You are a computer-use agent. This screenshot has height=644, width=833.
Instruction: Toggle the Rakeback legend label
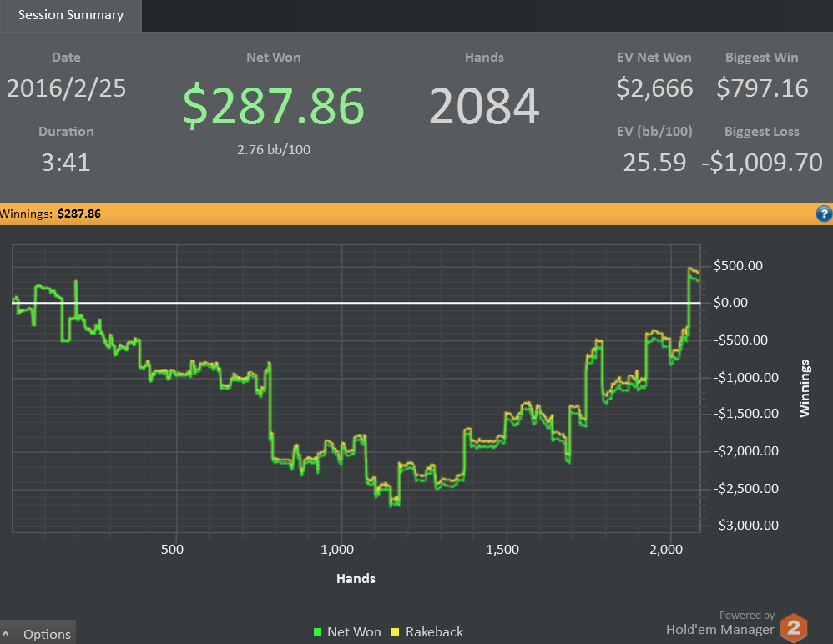click(434, 631)
